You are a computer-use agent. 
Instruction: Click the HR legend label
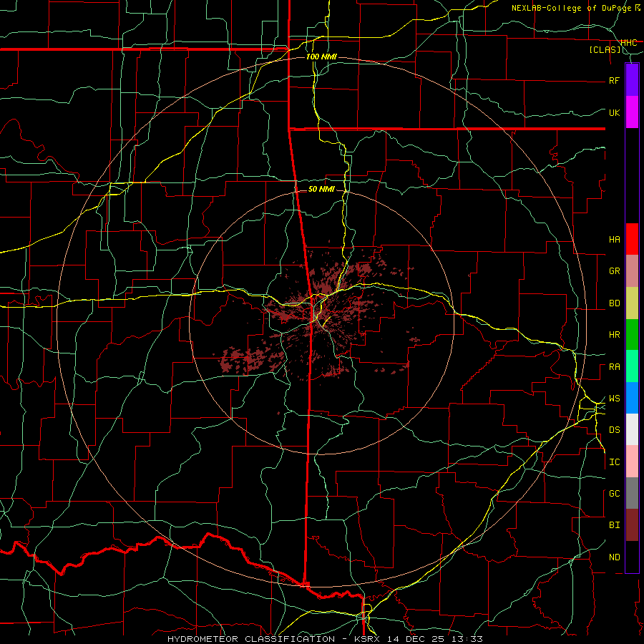[x=615, y=335]
